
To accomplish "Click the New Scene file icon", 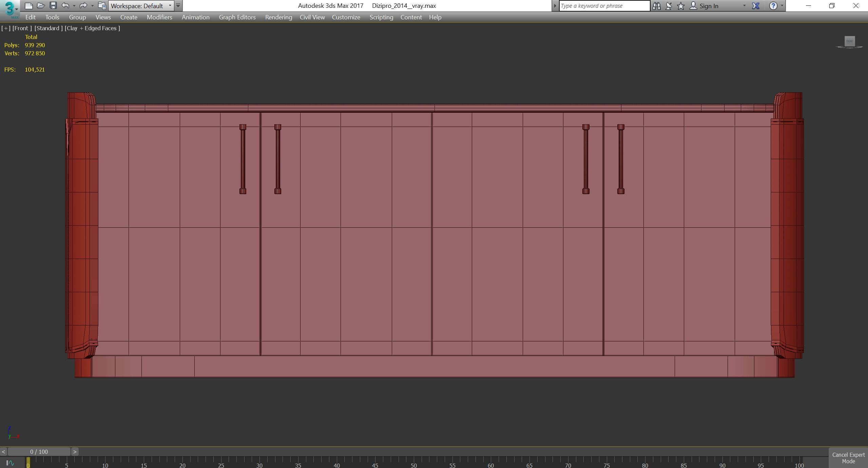I will [29, 5].
